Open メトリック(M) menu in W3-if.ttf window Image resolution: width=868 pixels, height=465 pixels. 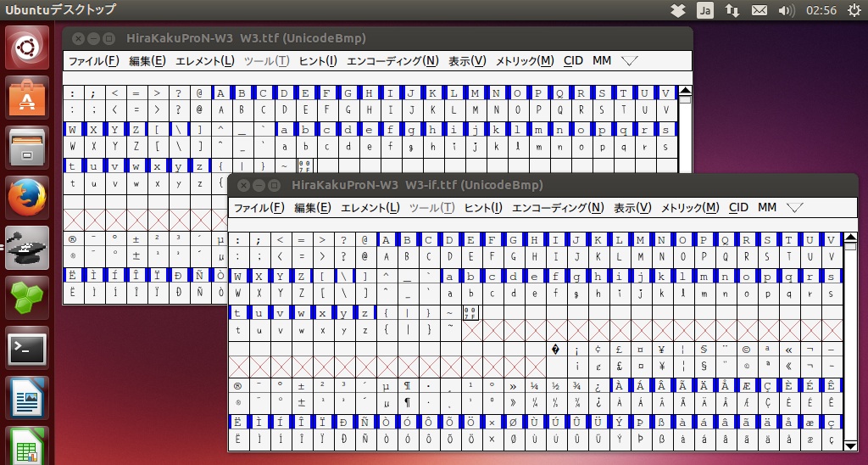(690, 208)
